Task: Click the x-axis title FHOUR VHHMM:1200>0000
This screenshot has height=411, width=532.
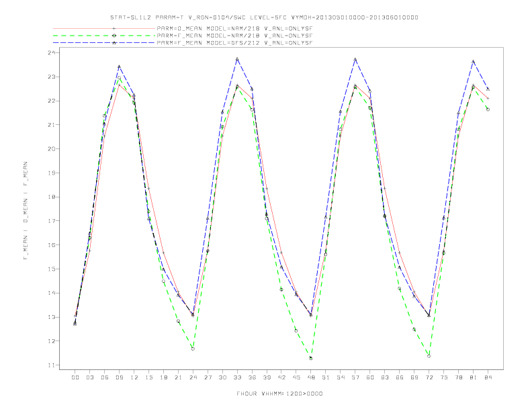Action: [x=279, y=394]
